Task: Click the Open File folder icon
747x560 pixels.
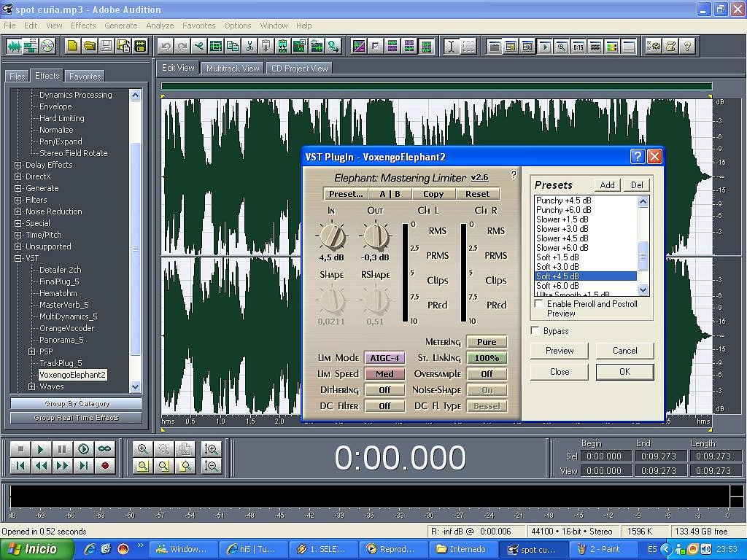Action: (89, 46)
